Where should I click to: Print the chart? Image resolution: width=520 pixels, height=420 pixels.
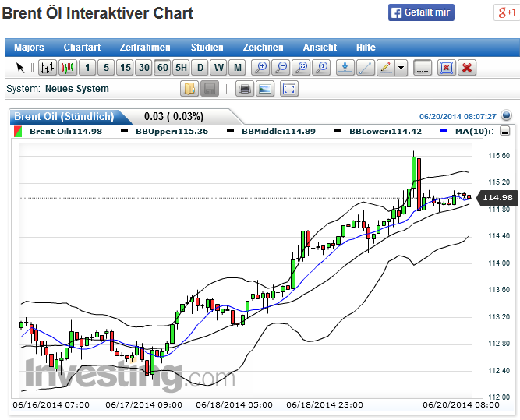click(245, 89)
